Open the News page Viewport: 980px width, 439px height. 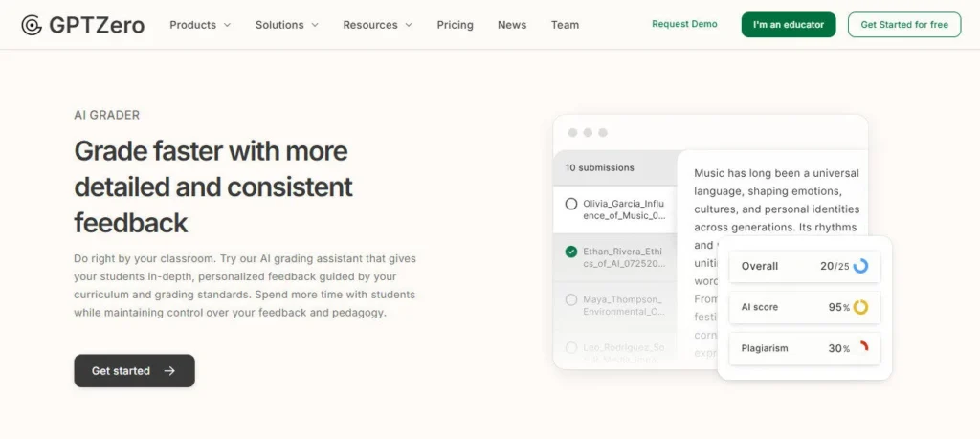(x=512, y=25)
